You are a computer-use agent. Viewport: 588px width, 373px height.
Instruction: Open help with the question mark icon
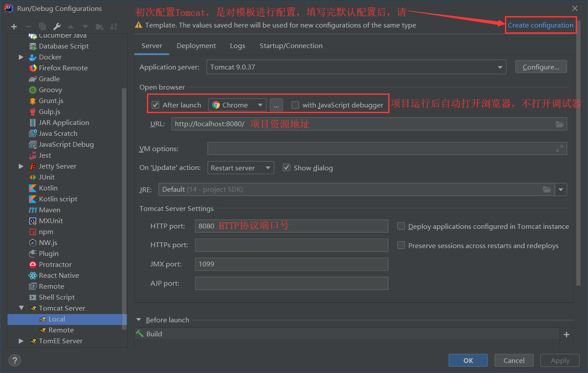coord(15,360)
